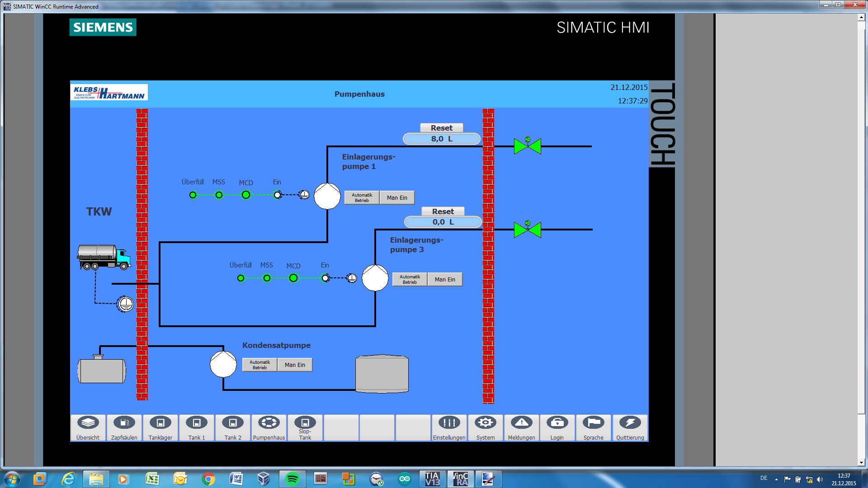Click the 8,0 L volume field
Viewport: 868px width, 488px height.
(x=441, y=139)
